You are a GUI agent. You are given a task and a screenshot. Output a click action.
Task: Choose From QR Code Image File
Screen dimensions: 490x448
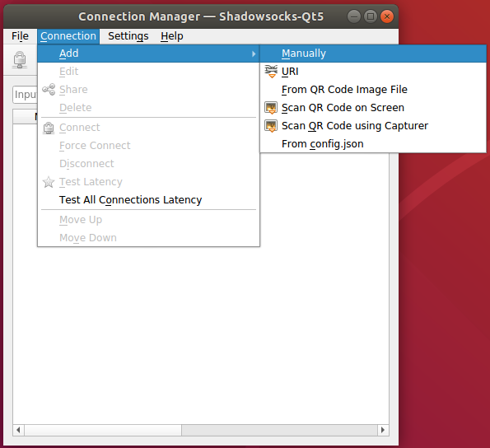pyautogui.click(x=373, y=90)
